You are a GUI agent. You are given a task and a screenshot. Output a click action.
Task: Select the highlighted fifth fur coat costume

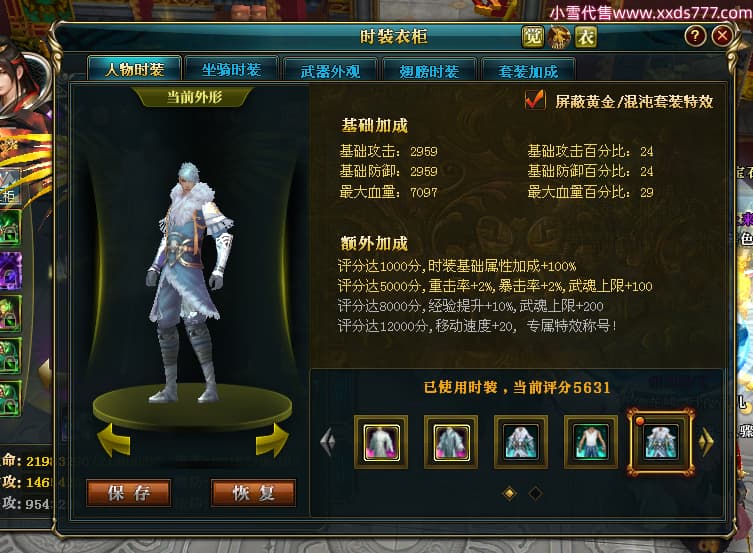[661, 442]
